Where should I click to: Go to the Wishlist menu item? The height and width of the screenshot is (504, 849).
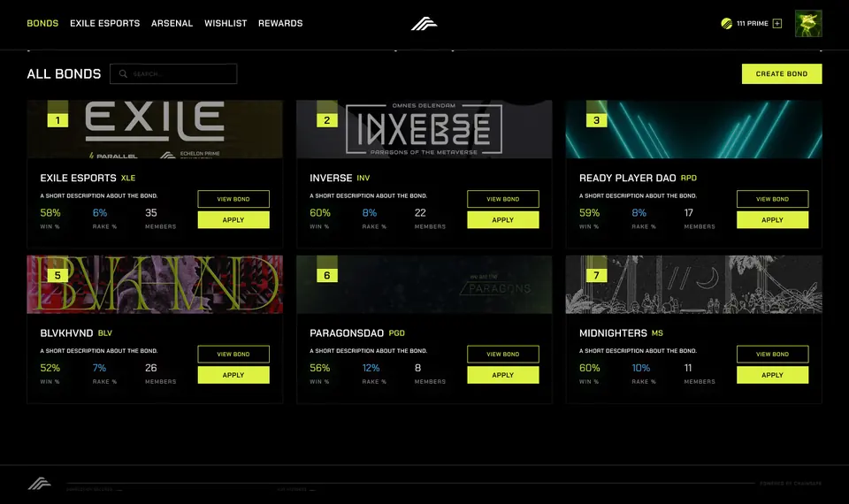point(226,23)
